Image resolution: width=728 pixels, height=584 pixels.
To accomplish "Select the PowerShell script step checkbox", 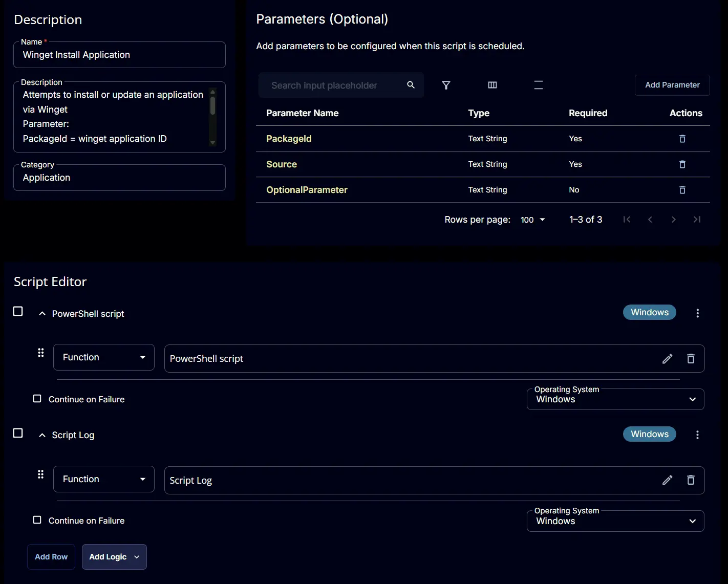I will tap(18, 311).
